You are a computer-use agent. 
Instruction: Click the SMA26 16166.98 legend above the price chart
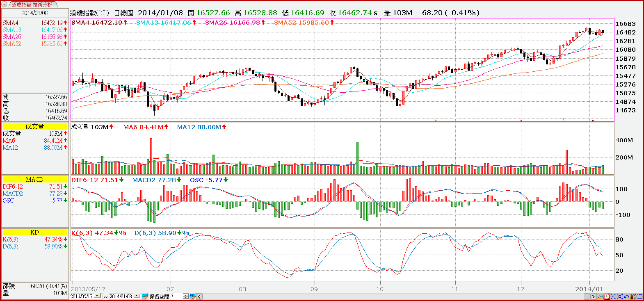coord(235,23)
